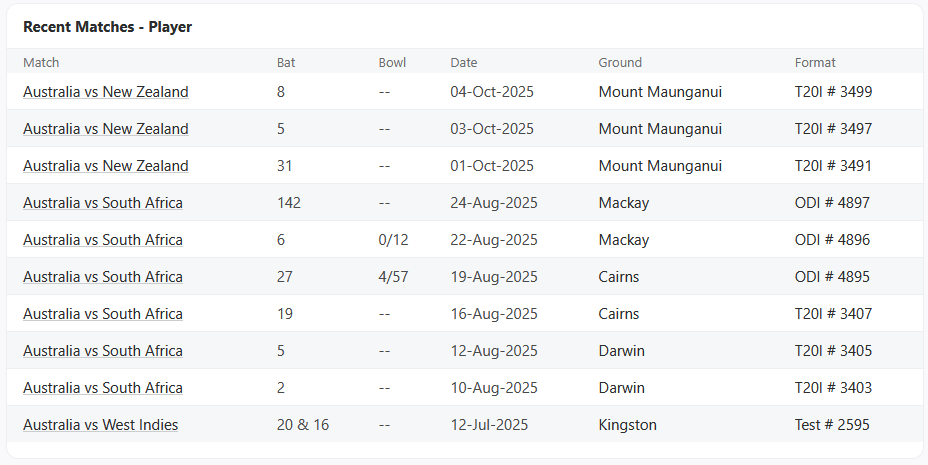Click the 4/57 bowling figures cell
The height and width of the screenshot is (465, 928).
pos(393,277)
